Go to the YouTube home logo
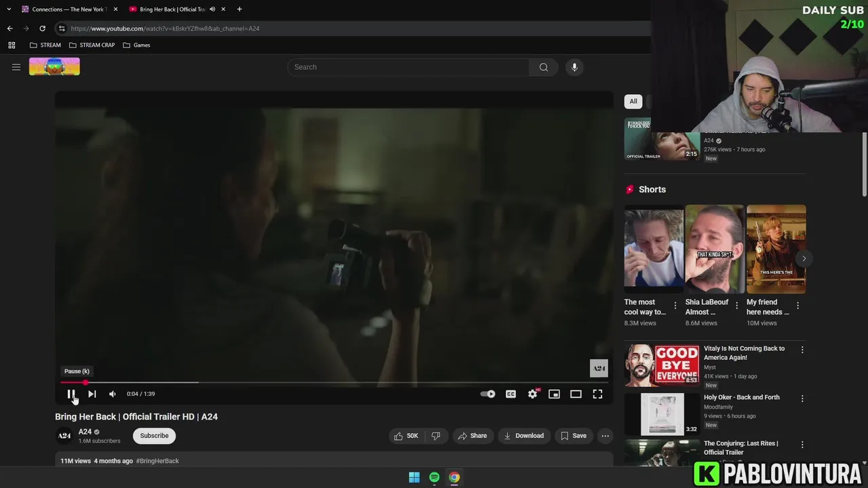This screenshot has width=868, height=488. click(54, 66)
